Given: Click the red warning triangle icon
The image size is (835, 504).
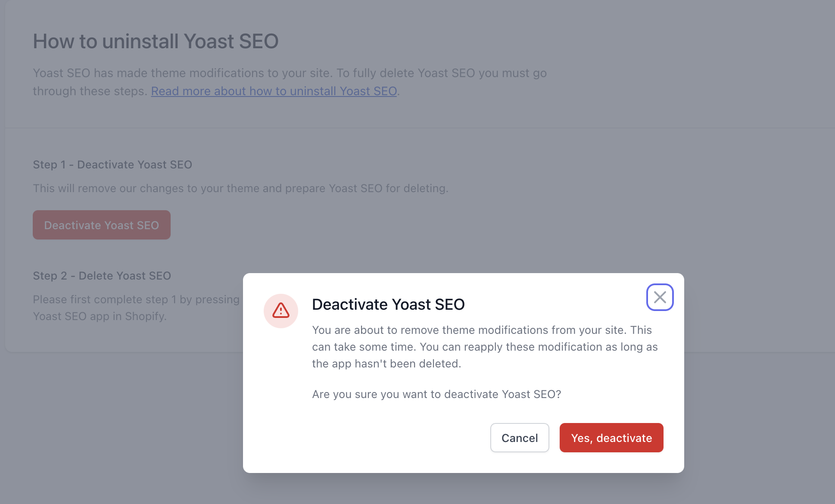Looking at the screenshot, I should point(281,311).
